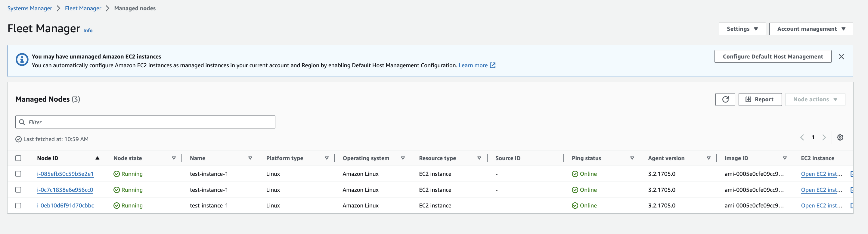Screen dimensions: 868x234
Task: Check the box for node i-085efb50c59b5e2e1
Action: 18,174
